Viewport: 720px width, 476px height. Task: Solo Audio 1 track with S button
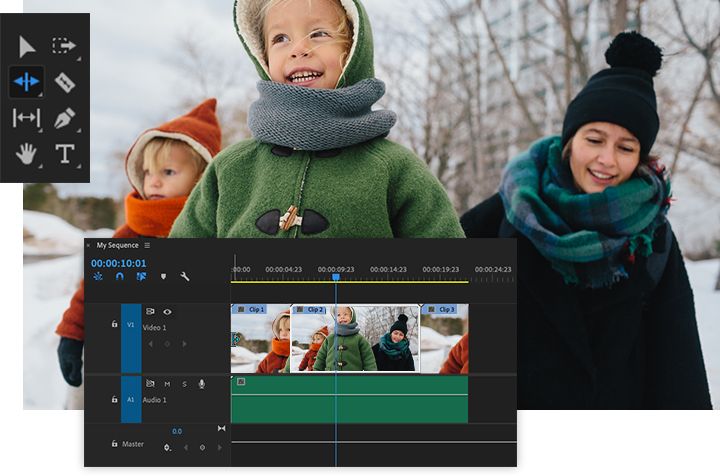pos(185,384)
